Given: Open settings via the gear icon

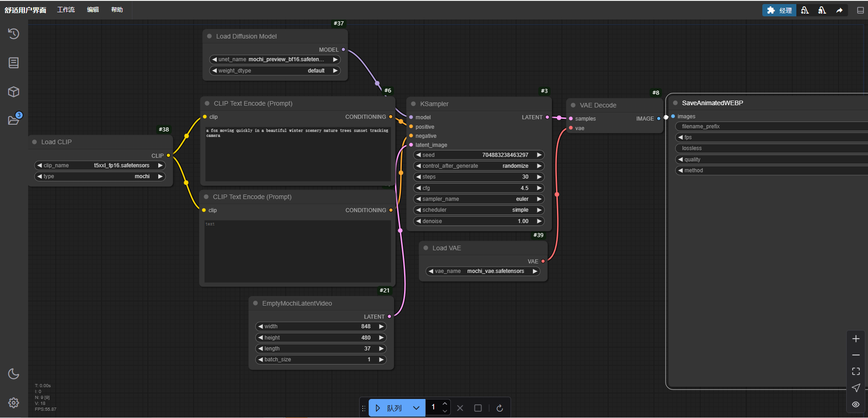Looking at the screenshot, I should (14, 403).
